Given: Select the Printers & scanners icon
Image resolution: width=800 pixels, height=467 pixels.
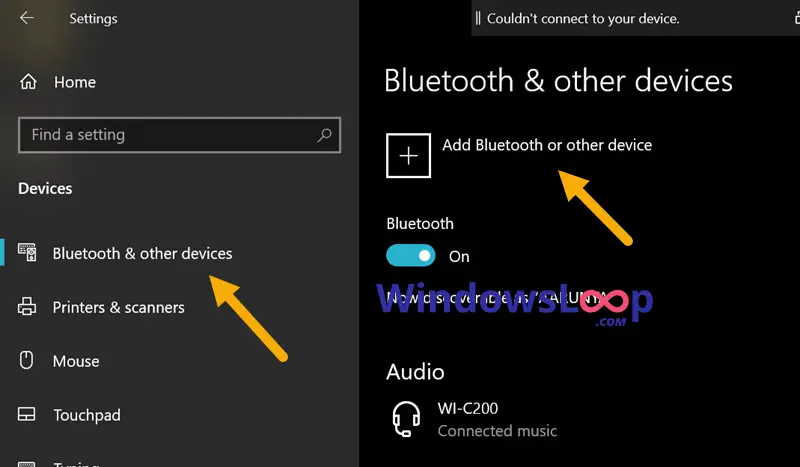Looking at the screenshot, I should coord(27,306).
